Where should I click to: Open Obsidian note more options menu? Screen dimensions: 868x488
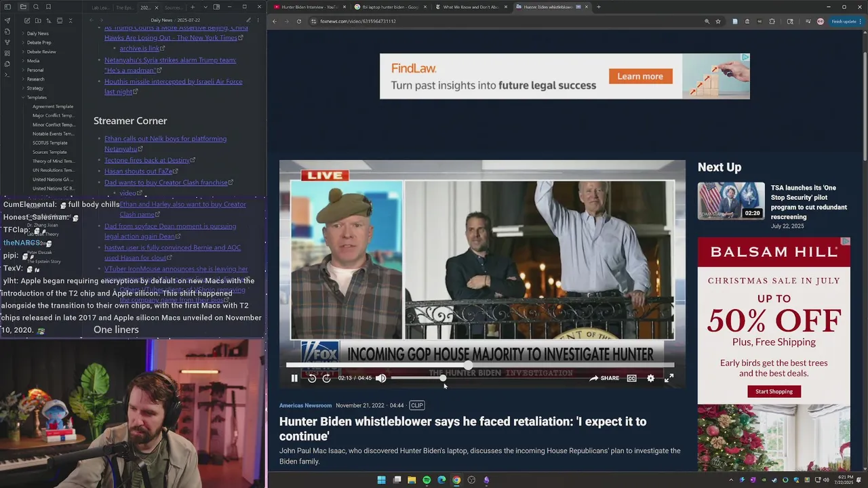(x=259, y=20)
